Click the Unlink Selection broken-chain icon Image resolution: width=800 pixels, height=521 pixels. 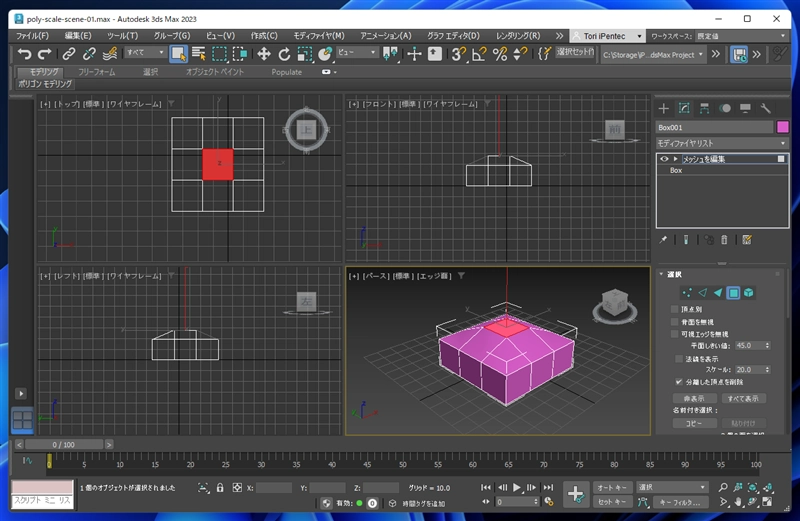(x=89, y=54)
